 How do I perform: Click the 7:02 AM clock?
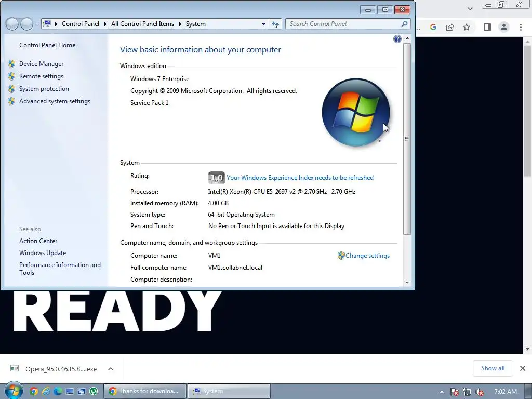click(x=506, y=392)
